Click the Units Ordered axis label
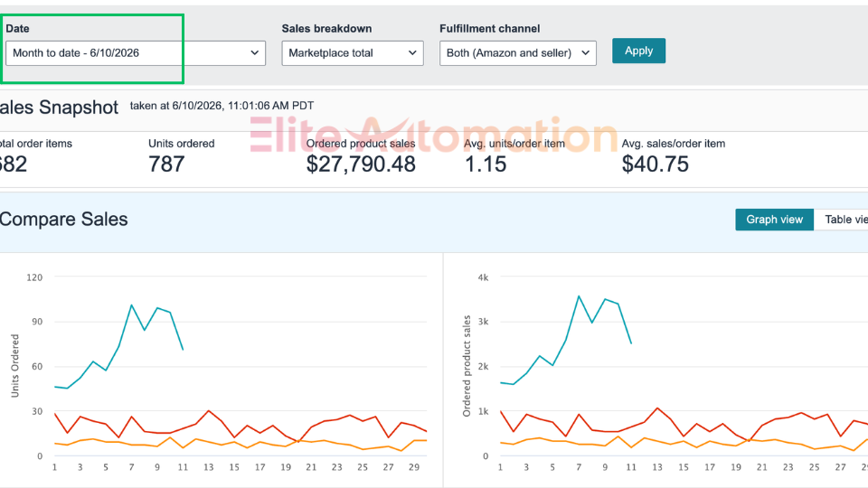This screenshot has height=488, width=868. click(x=15, y=366)
